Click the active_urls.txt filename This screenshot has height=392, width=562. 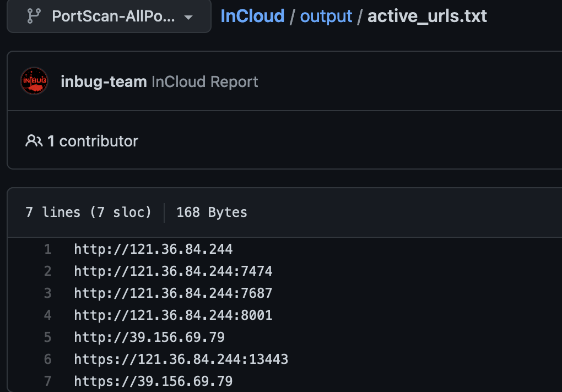click(427, 16)
